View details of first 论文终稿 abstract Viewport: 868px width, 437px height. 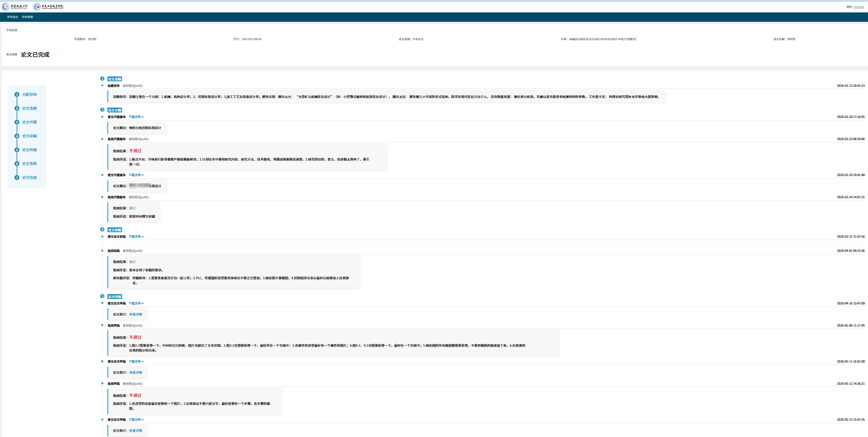tap(136, 315)
